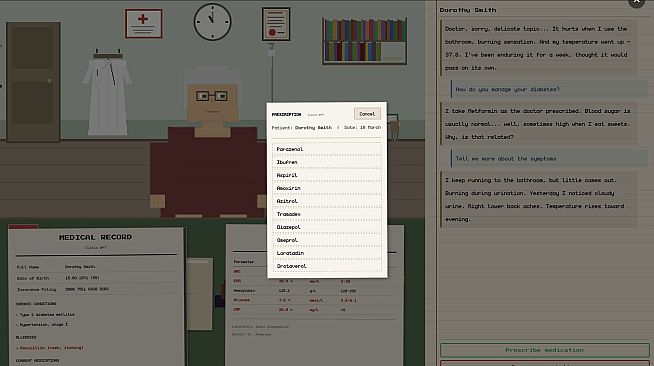Click the bookshelf on the wall
This screenshot has height=366, width=654.
point(365,41)
